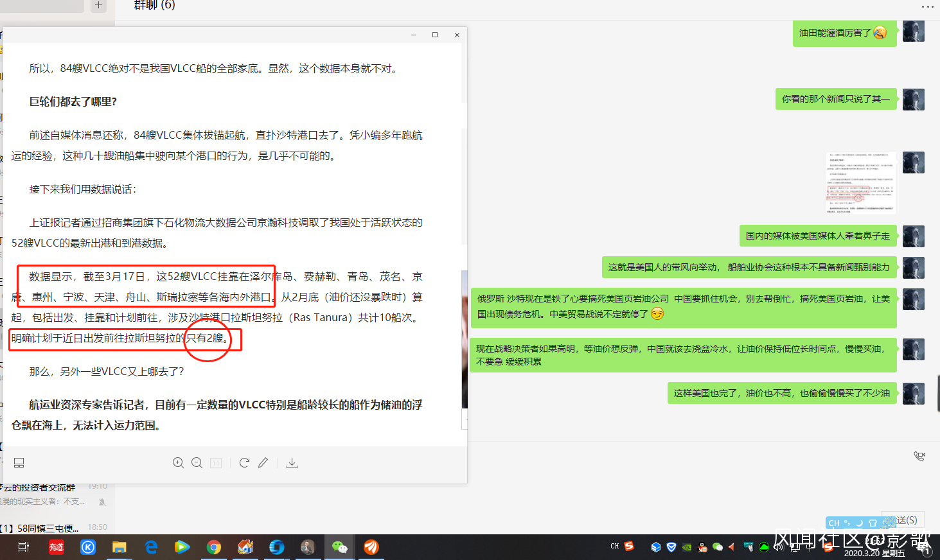Click the sender's avatar beside 油田能灌酒厉害了

[x=913, y=31]
